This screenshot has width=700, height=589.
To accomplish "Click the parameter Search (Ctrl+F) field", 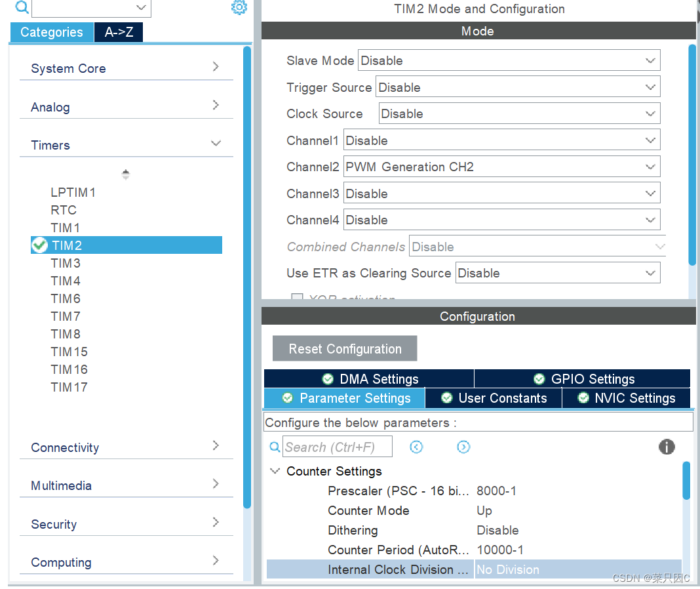I will (338, 447).
